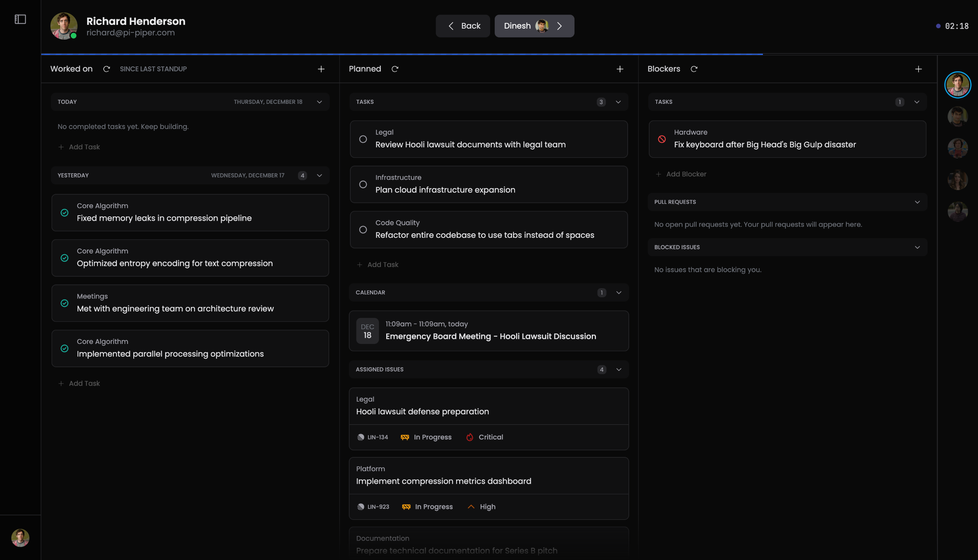The height and width of the screenshot is (560, 978).
Task: Advance to Dinesh's standup
Action: pyautogui.click(x=534, y=26)
